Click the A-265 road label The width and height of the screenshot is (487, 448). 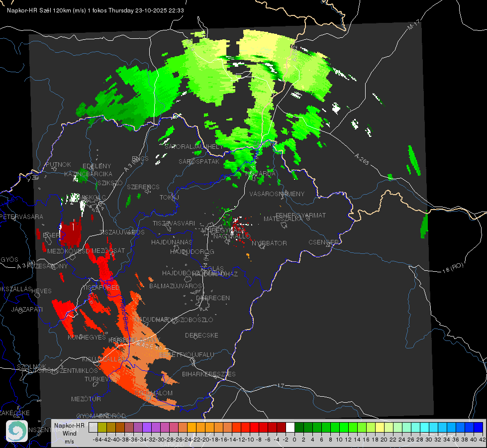(362, 159)
